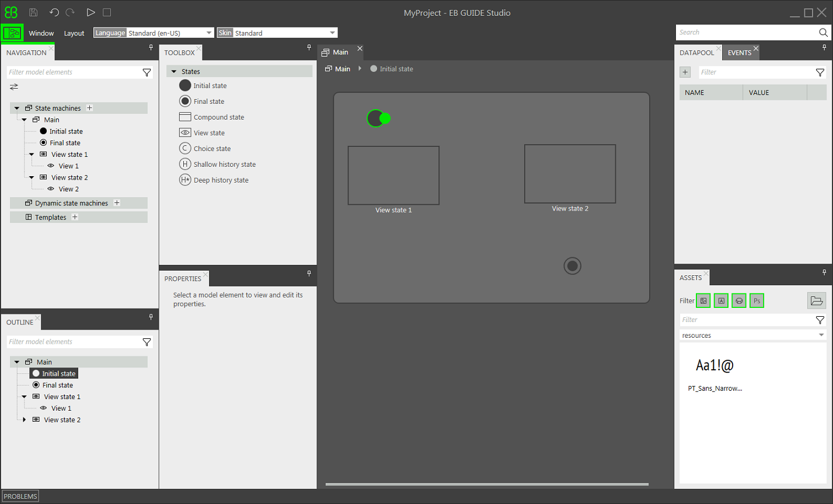Select Initial state in Navigation tree

tap(61, 131)
